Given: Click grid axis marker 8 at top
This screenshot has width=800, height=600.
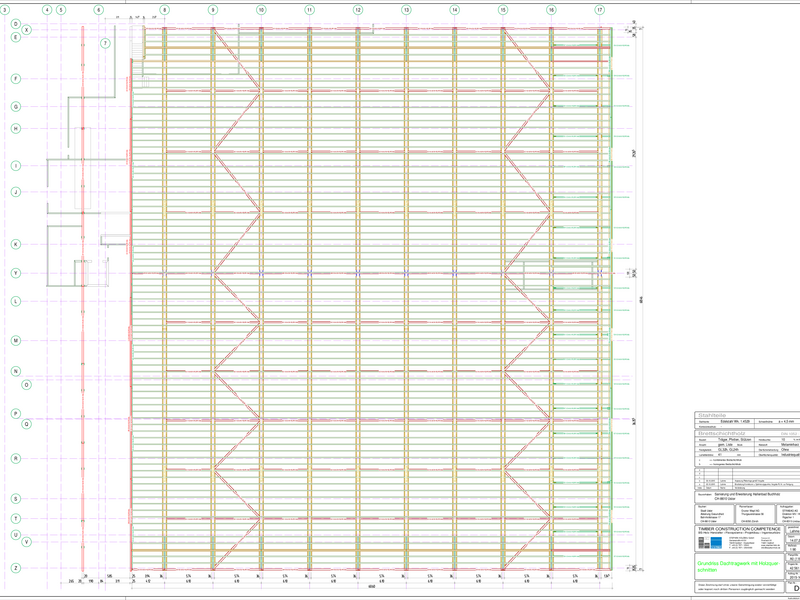Looking at the screenshot, I should [x=164, y=9].
